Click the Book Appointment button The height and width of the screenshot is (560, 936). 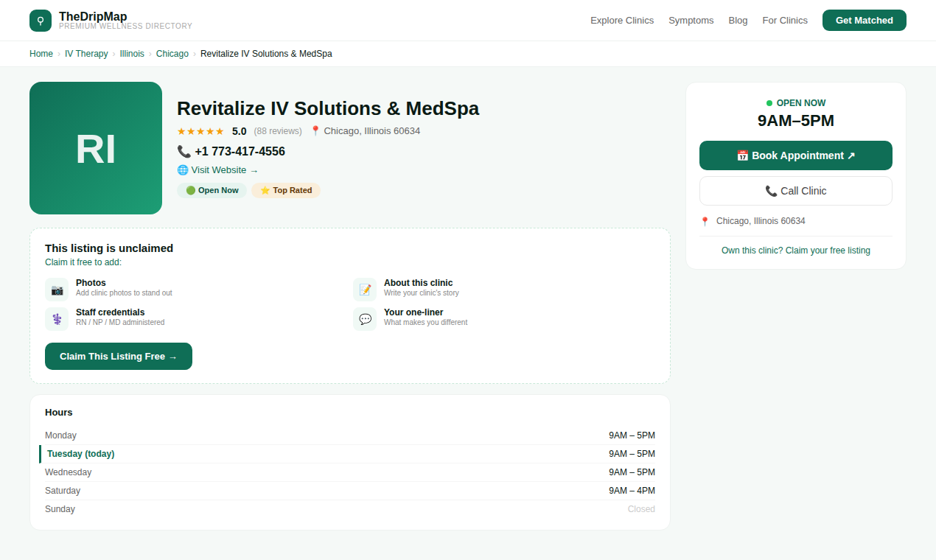(796, 155)
